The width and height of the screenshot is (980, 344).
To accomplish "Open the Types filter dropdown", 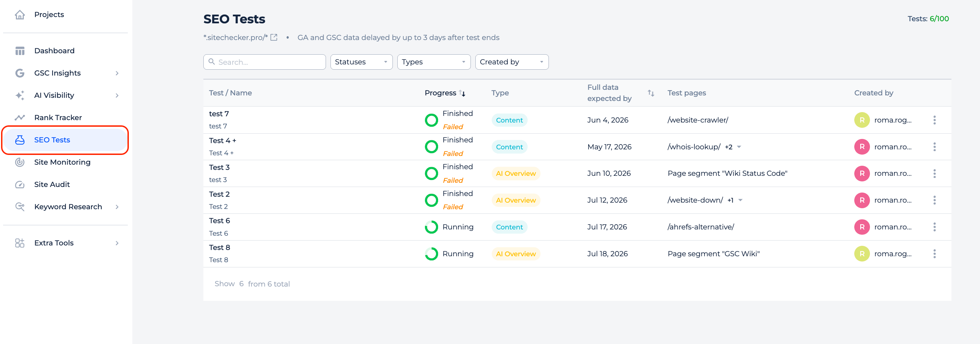I will pos(434,62).
